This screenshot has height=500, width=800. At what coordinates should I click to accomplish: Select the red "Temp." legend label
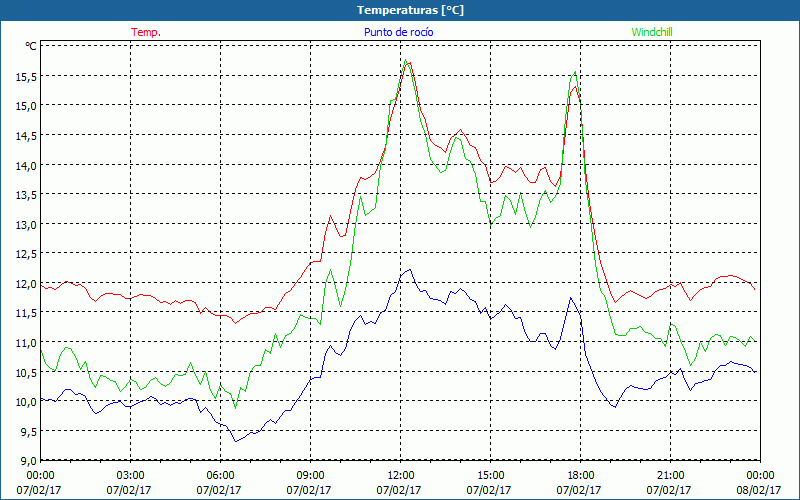click(x=146, y=32)
